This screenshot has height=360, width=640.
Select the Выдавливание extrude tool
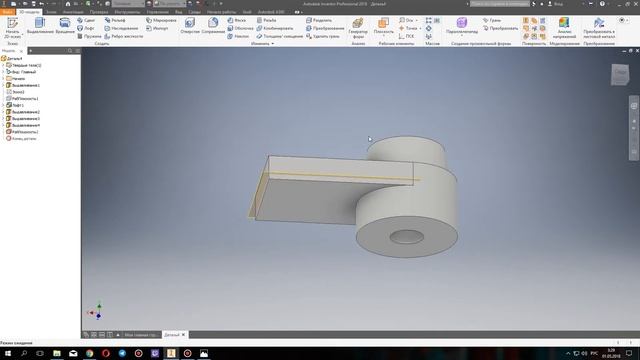[40, 25]
